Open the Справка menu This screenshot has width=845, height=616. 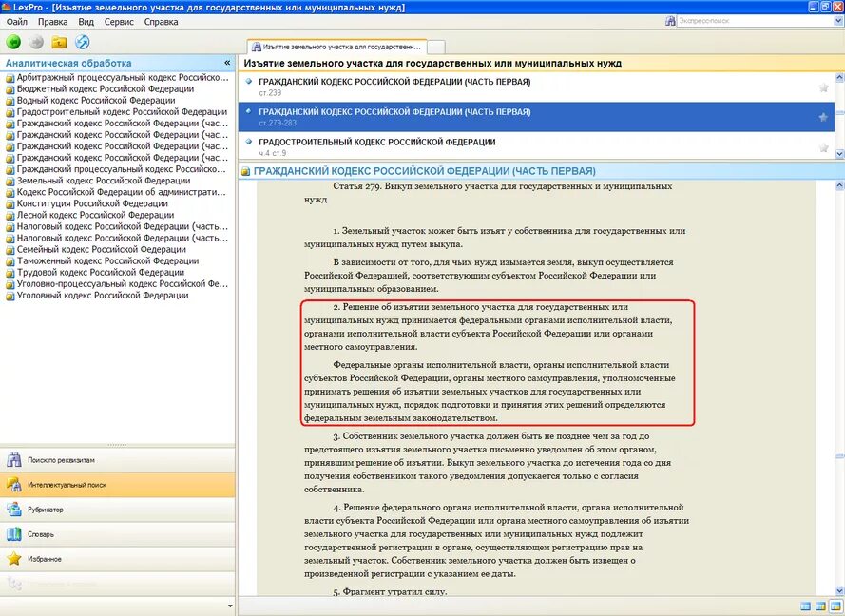click(x=161, y=22)
